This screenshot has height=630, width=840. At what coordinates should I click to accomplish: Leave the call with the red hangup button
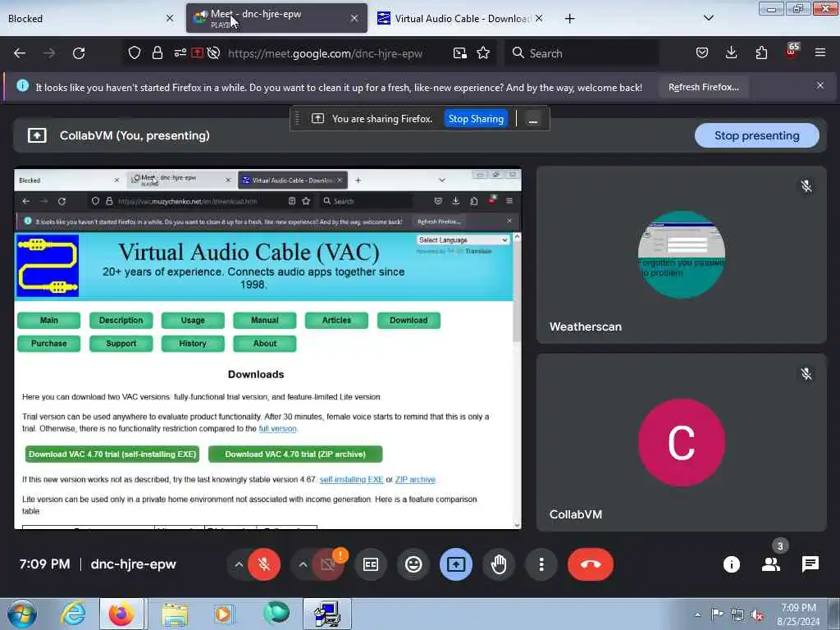(591, 564)
